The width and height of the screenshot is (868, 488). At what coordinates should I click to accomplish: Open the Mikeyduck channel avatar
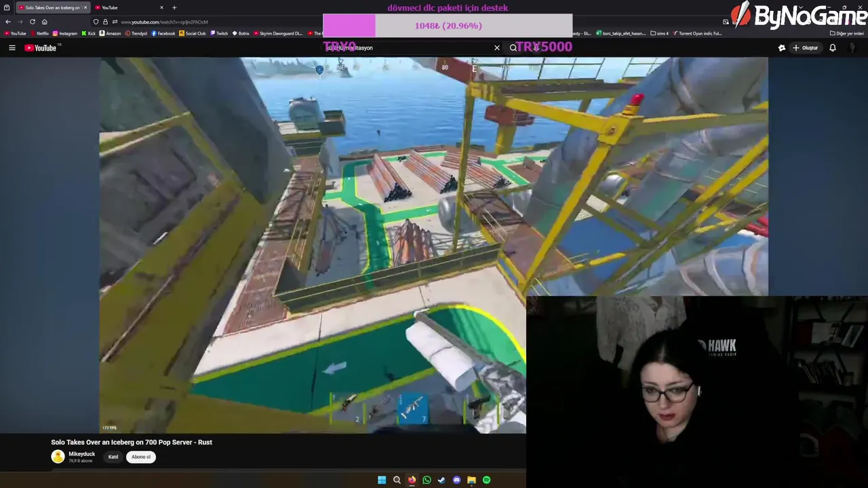[58, 457]
